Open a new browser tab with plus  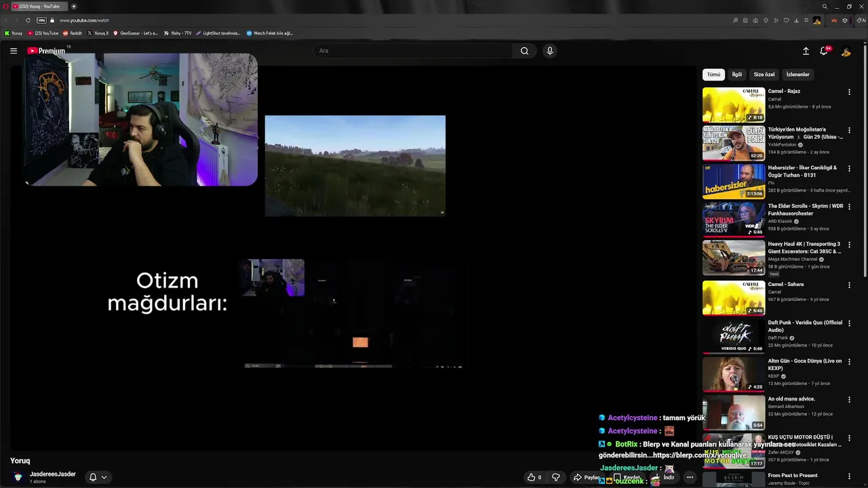[x=73, y=6]
